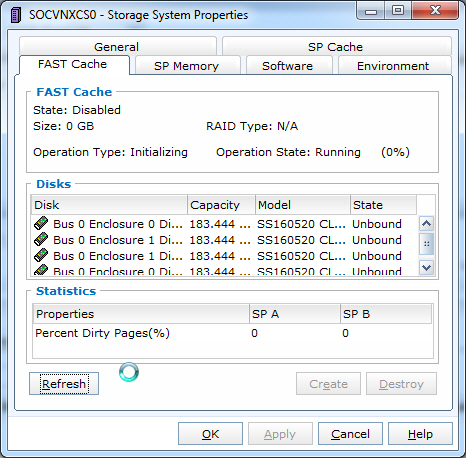Click the disk list scroll down arrow
This screenshot has width=466, height=458.
coord(426,267)
